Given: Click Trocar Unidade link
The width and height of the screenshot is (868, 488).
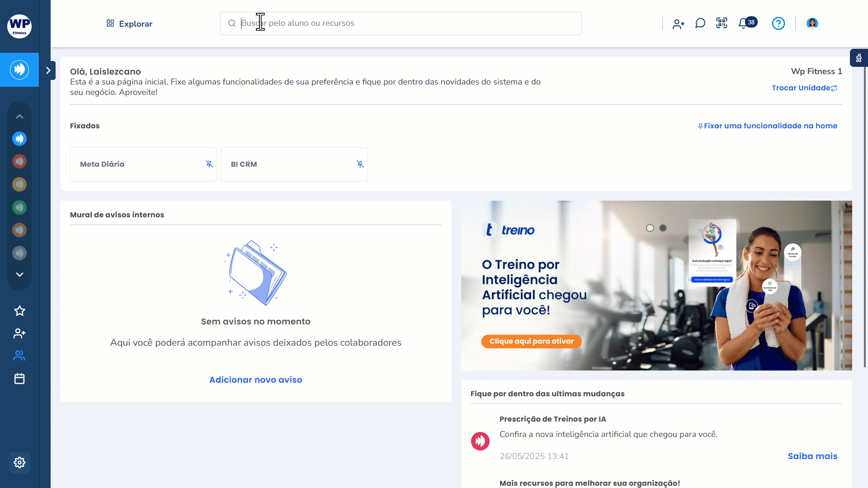Looking at the screenshot, I should (x=804, y=88).
